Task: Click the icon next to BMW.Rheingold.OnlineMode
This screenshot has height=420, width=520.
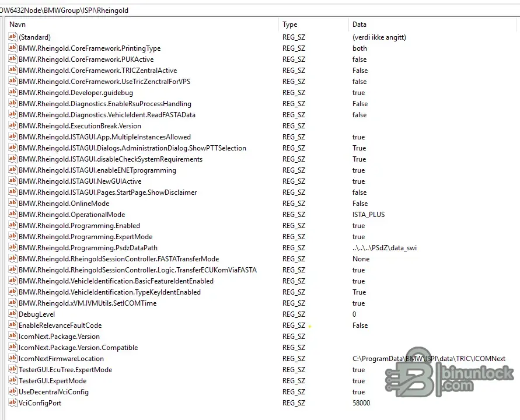Action: pyautogui.click(x=13, y=204)
